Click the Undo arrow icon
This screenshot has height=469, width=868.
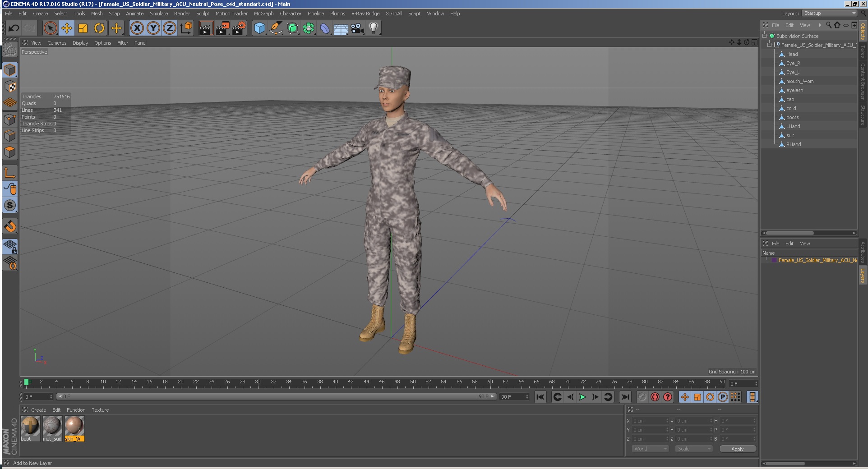[14, 28]
